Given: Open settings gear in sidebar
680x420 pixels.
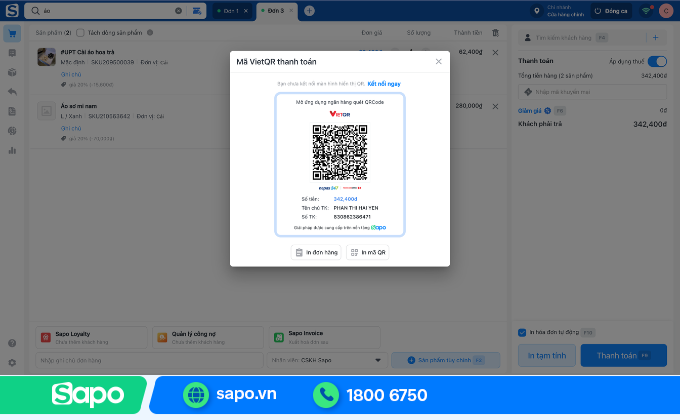Looking at the screenshot, I should [12, 362].
